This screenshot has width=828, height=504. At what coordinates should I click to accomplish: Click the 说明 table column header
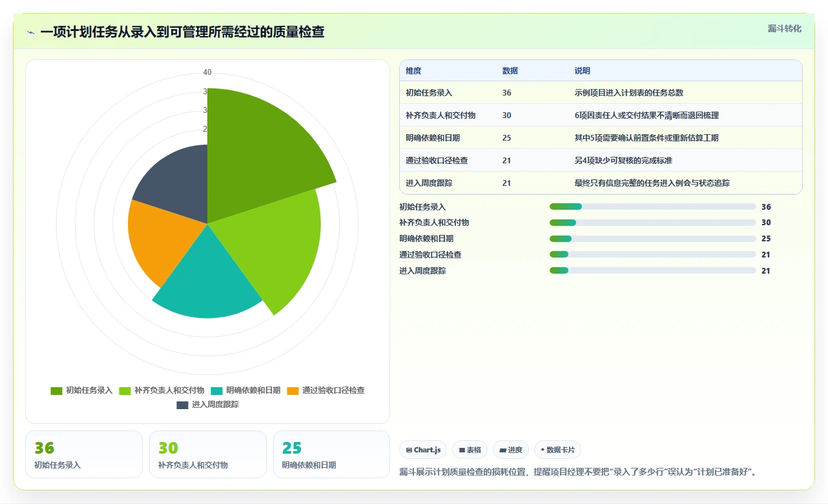coord(582,71)
